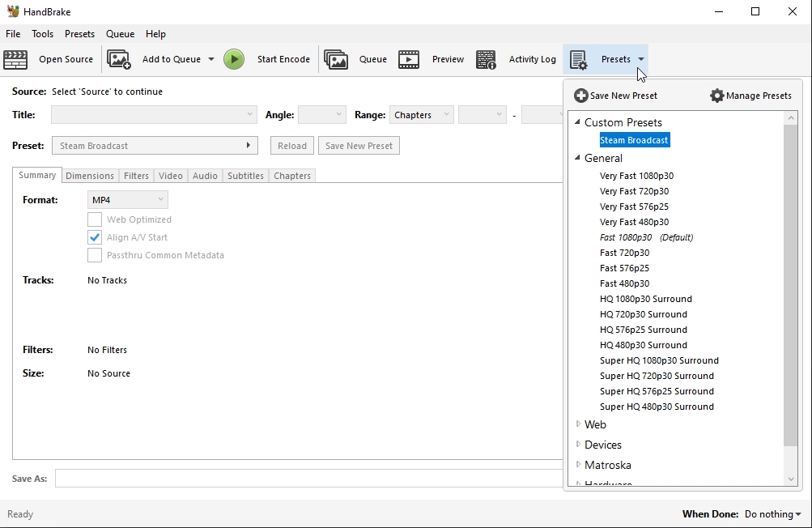Viewport: 812px width, 528px height.
Task: Open the File menu
Action: click(x=13, y=34)
